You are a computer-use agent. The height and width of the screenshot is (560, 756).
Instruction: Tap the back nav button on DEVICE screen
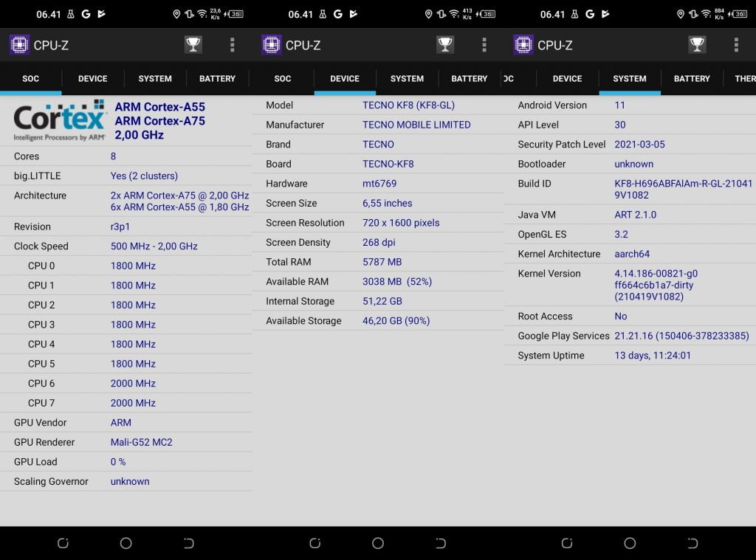[441, 543]
